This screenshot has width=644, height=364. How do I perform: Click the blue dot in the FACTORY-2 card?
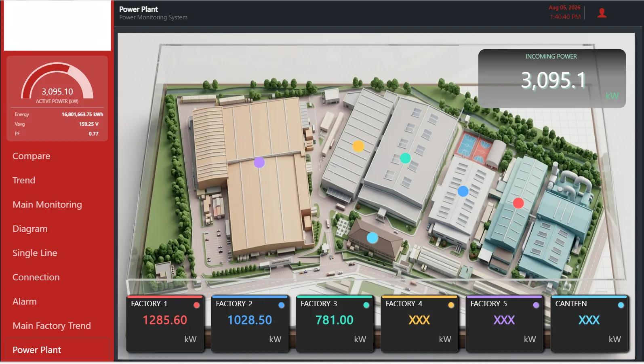[282, 305]
